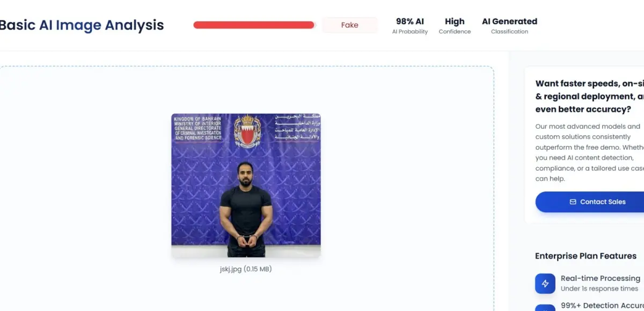The image size is (644, 311).
Task: Click the jskj.jpg (0.15 MB) filename label
Action: (246, 269)
